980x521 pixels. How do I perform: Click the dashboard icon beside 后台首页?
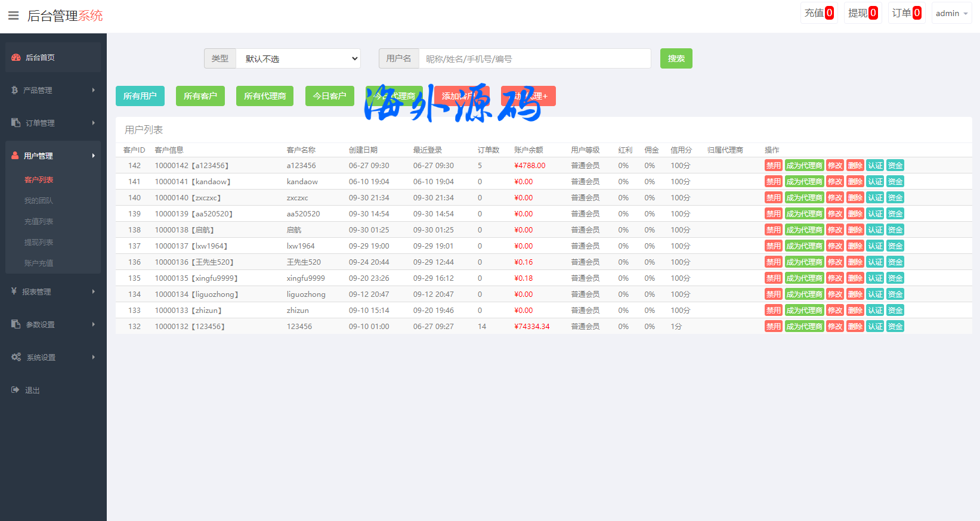16,58
